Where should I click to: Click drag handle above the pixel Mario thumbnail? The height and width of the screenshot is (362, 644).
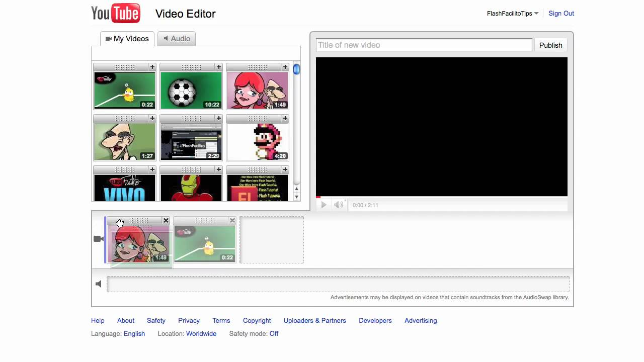click(258, 118)
